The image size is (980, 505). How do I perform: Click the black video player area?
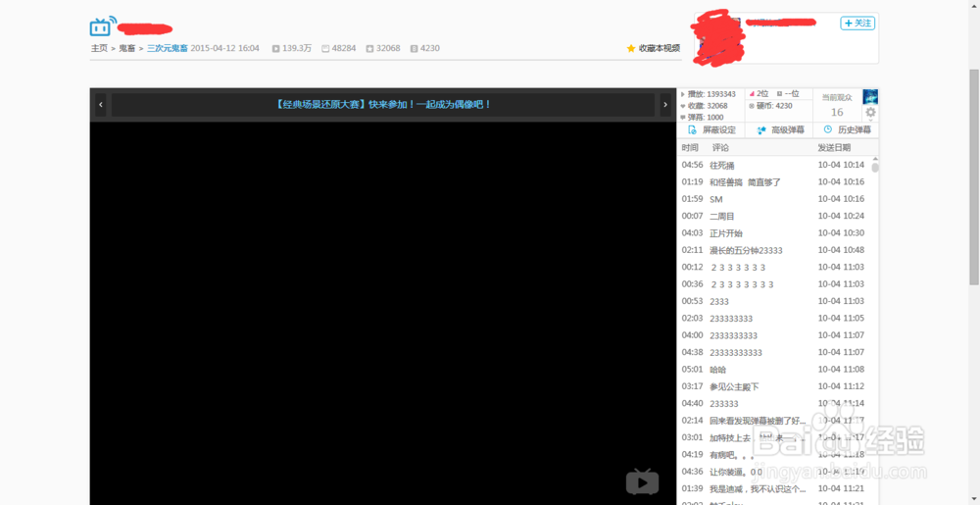382,313
